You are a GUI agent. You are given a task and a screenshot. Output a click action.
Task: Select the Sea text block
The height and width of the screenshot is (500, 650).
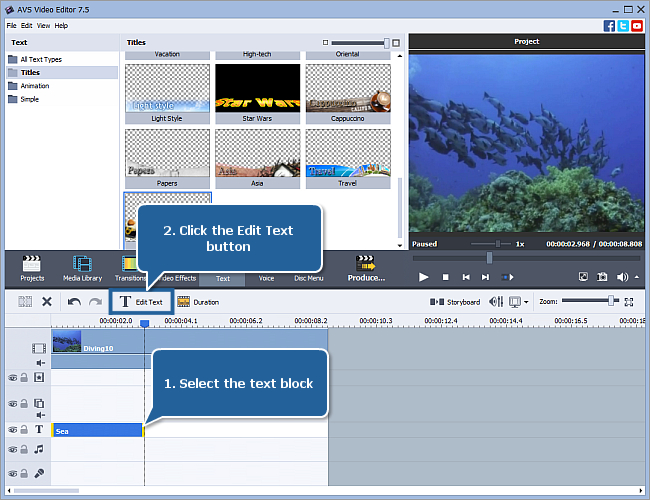[x=97, y=430]
